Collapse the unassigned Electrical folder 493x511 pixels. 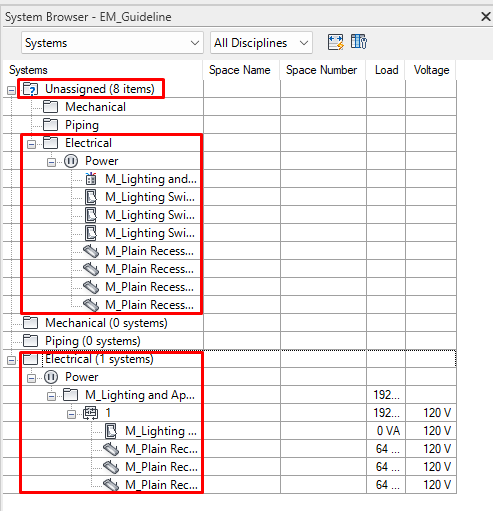coord(31,144)
